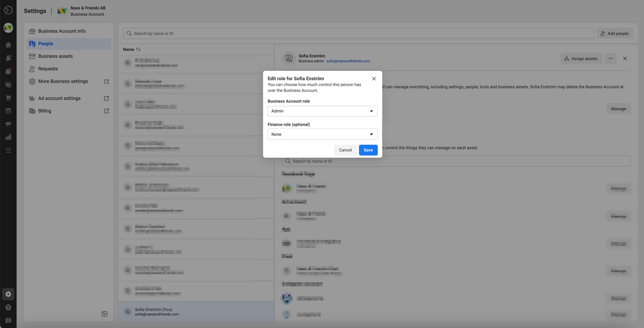Viewport: 644px width, 328px height.
Task: Click the settings gear icon in sidebar
Action: click(x=8, y=294)
